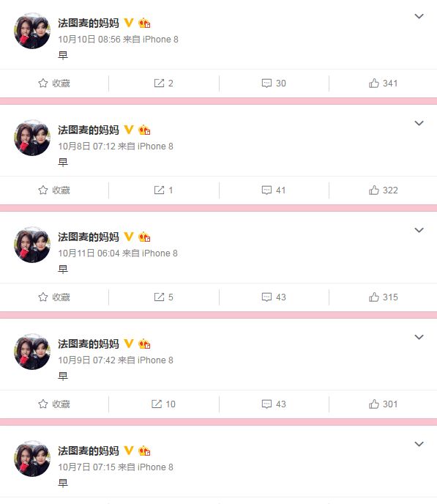Viewport: 437px width, 504px height.
Task: Expand the options chevron on the 10月10日 post
Action: point(419,16)
